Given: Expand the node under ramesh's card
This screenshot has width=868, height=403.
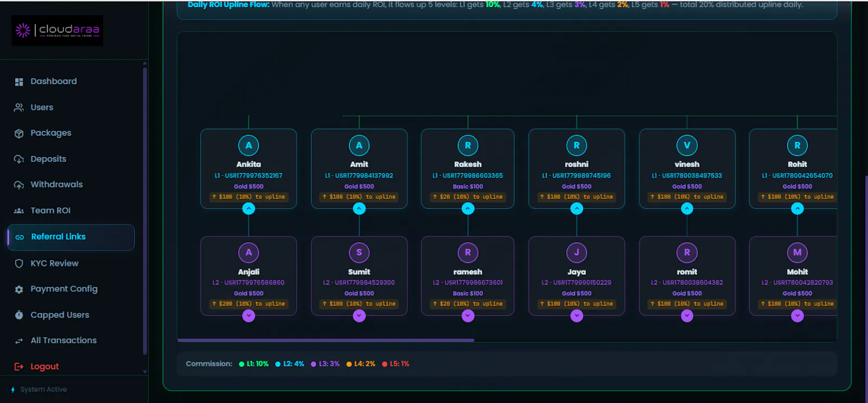Looking at the screenshot, I should [x=468, y=316].
